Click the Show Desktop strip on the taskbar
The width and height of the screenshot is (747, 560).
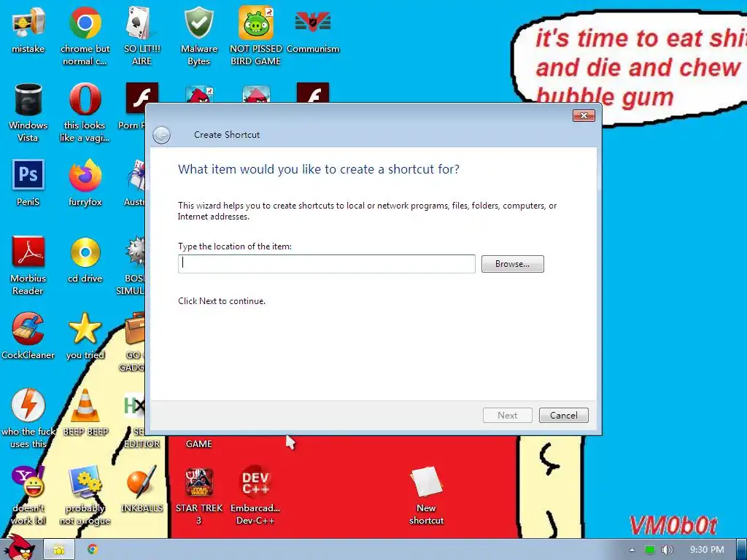tap(741, 550)
